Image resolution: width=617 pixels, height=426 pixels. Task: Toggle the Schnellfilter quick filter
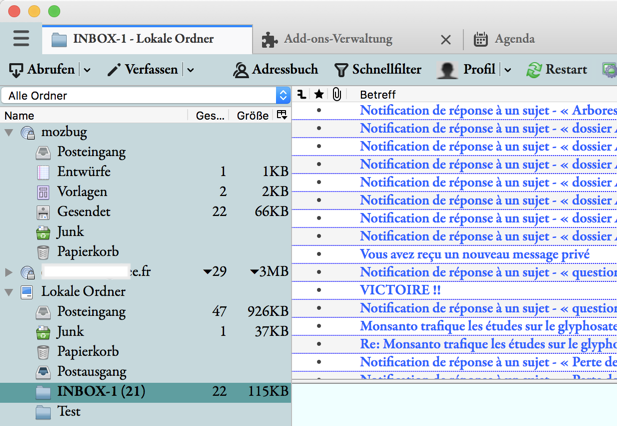click(x=377, y=70)
